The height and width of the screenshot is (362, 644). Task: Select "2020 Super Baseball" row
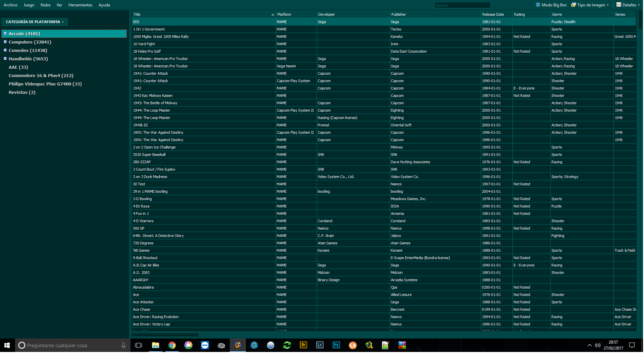point(384,155)
